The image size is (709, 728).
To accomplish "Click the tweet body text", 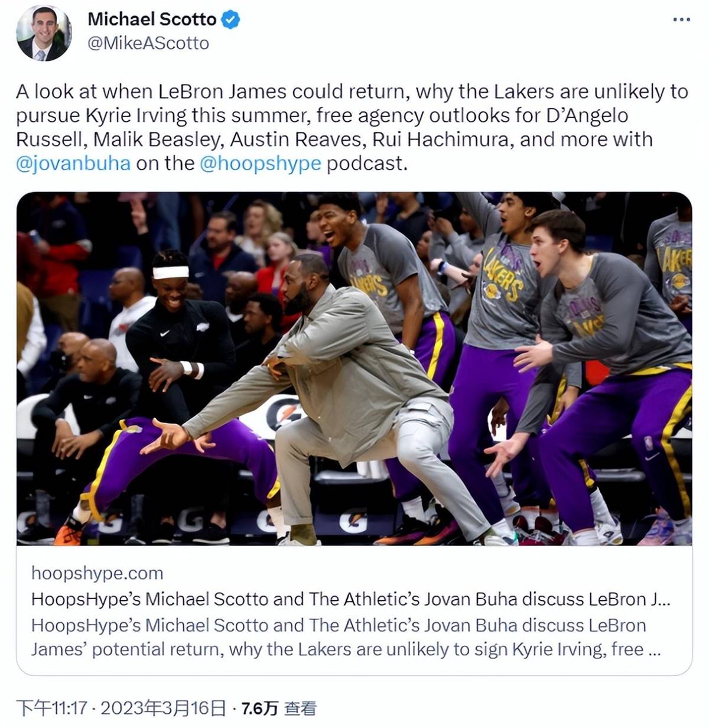I will click(x=353, y=127).
